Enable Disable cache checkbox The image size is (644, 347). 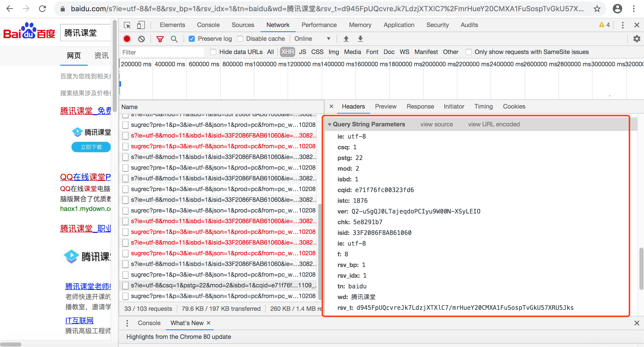click(x=240, y=39)
